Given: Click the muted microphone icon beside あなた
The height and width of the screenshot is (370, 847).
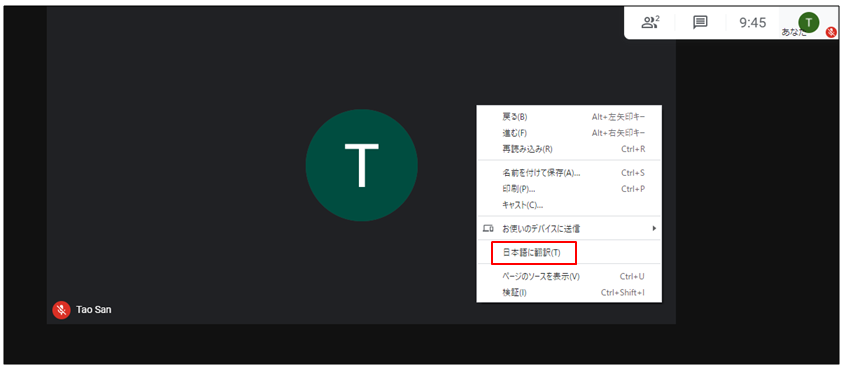Looking at the screenshot, I should 832,32.
